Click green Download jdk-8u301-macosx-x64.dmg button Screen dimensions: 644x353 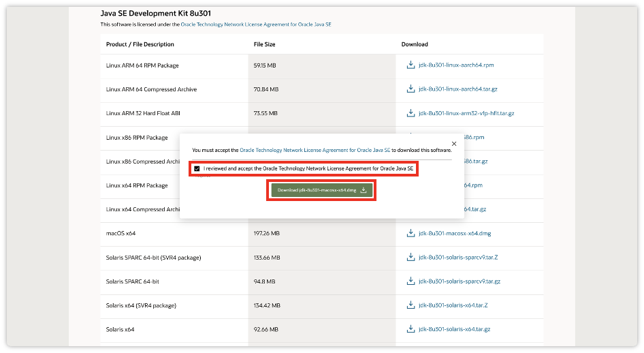click(x=321, y=190)
